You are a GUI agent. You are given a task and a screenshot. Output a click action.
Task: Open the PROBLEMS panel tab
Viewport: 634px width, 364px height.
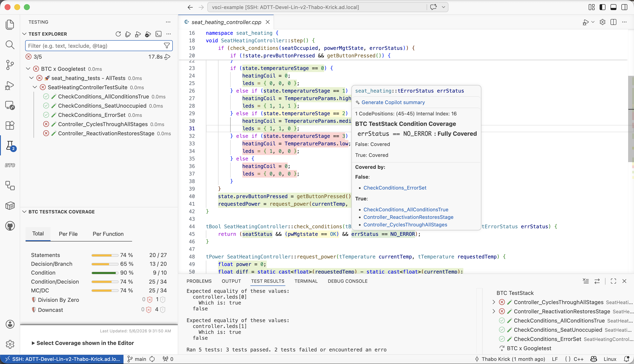point(199,281)
